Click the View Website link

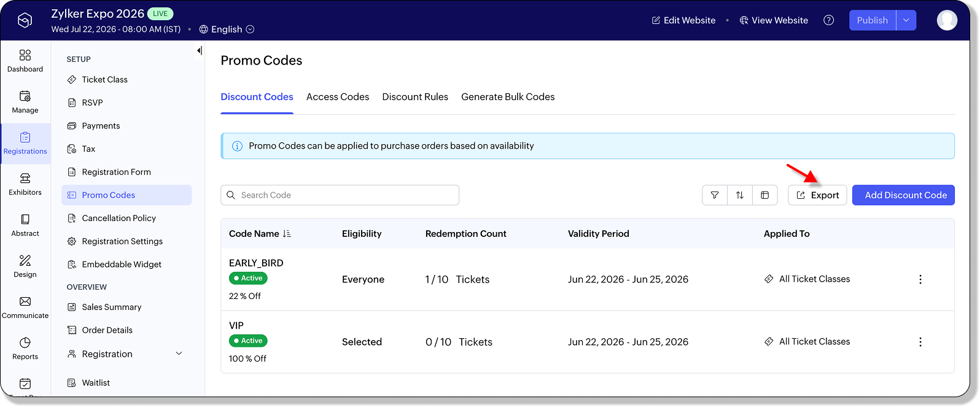774,20
